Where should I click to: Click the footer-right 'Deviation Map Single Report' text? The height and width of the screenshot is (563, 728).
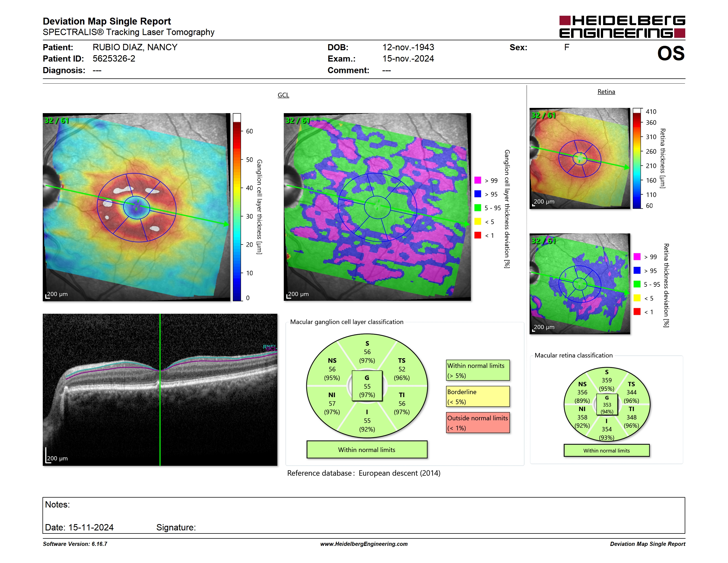(x=648, y=544)
